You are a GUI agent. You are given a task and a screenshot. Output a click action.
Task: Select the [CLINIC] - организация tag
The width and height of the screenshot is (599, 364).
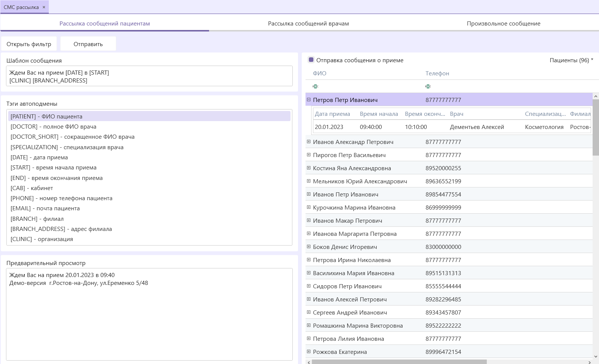click(x=149, y=239)
